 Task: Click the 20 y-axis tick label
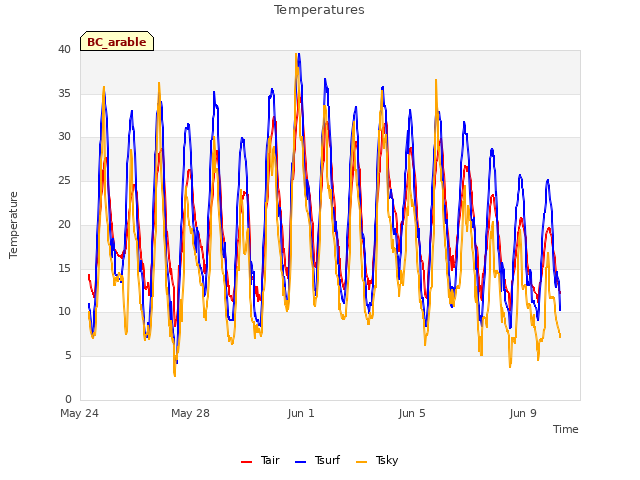coord(64,224)
